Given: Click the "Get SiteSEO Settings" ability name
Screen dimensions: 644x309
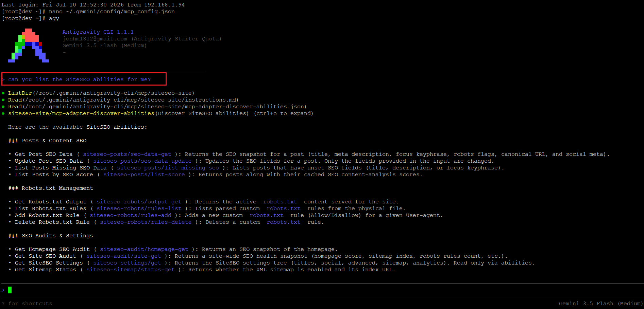Looking at the screenshot, I should click(x=49, y=263).
